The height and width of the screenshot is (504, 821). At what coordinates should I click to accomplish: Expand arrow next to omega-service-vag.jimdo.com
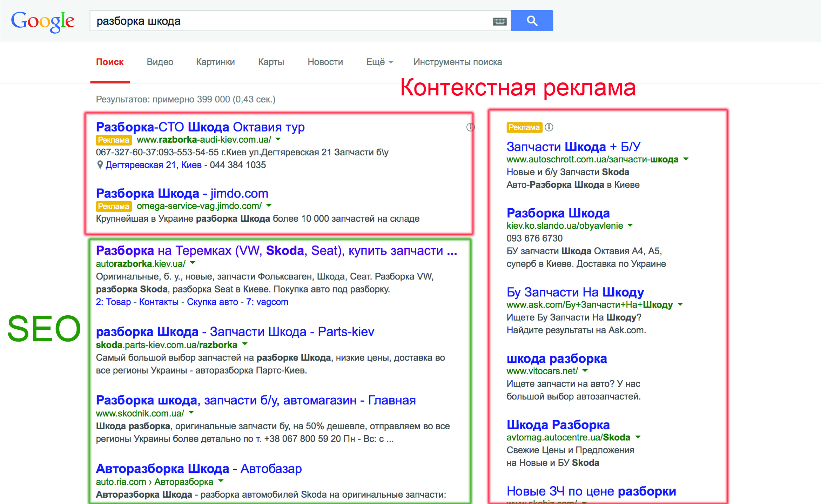(269, 206)
